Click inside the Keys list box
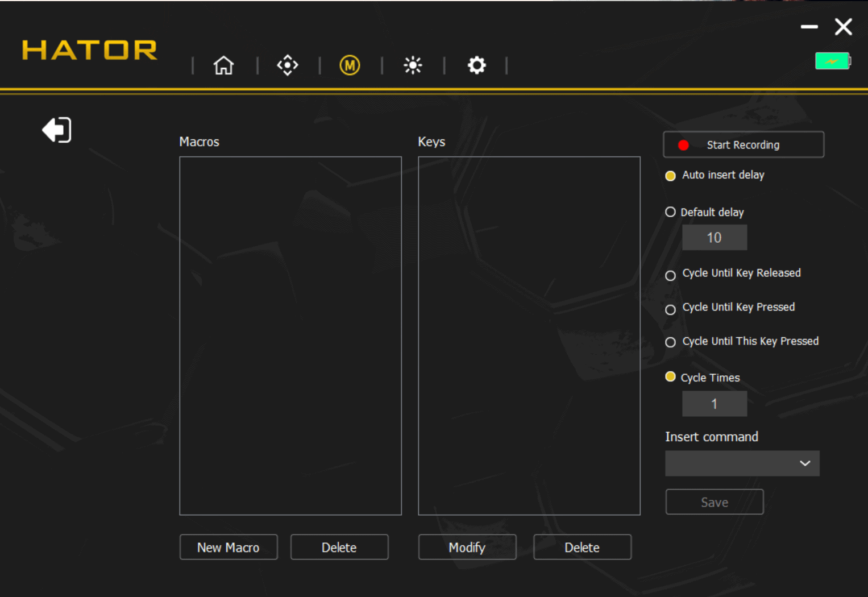868x597 pixels. point(529,336)
